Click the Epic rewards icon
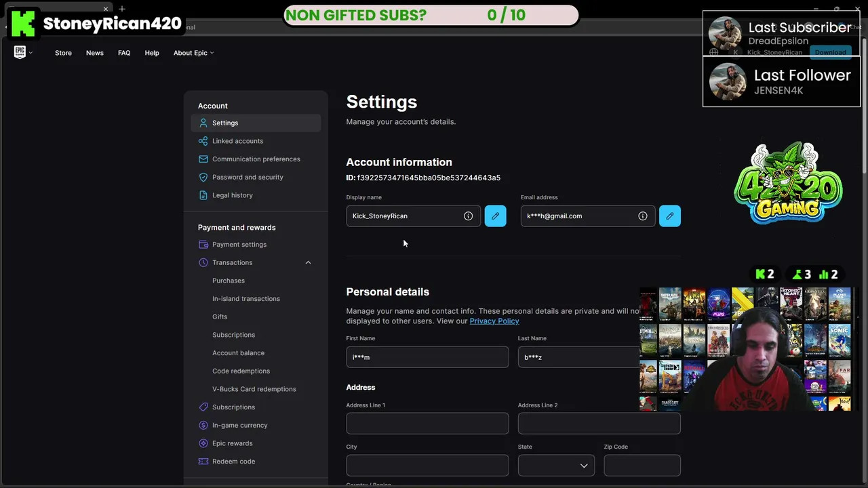Image resolution: width=868 pixels, height=488 pixels. pyautogui.click(x=203, y=443)
